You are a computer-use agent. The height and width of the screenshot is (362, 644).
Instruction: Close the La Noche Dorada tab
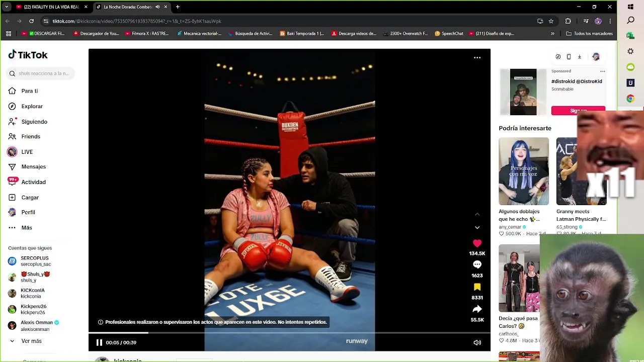[x=166, y=7]
